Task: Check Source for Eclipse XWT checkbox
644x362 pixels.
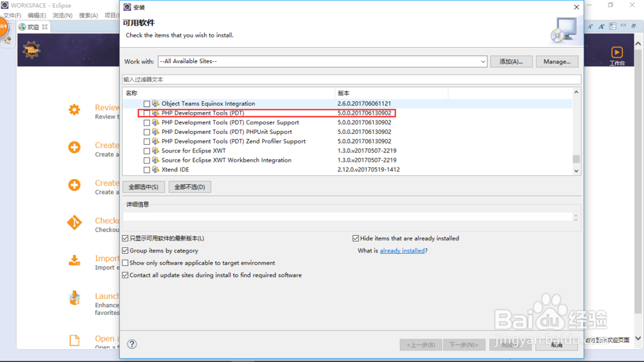Action: click(147, 151)
